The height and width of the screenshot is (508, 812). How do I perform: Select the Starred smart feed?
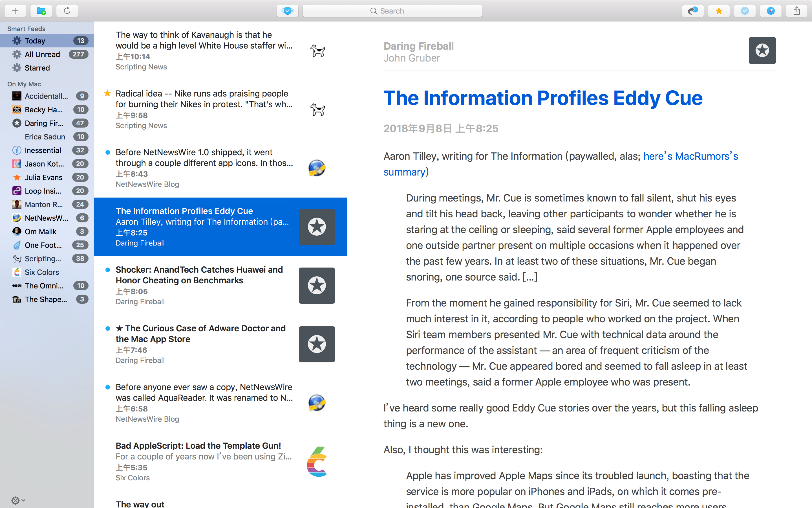click(x=47, y=68)
